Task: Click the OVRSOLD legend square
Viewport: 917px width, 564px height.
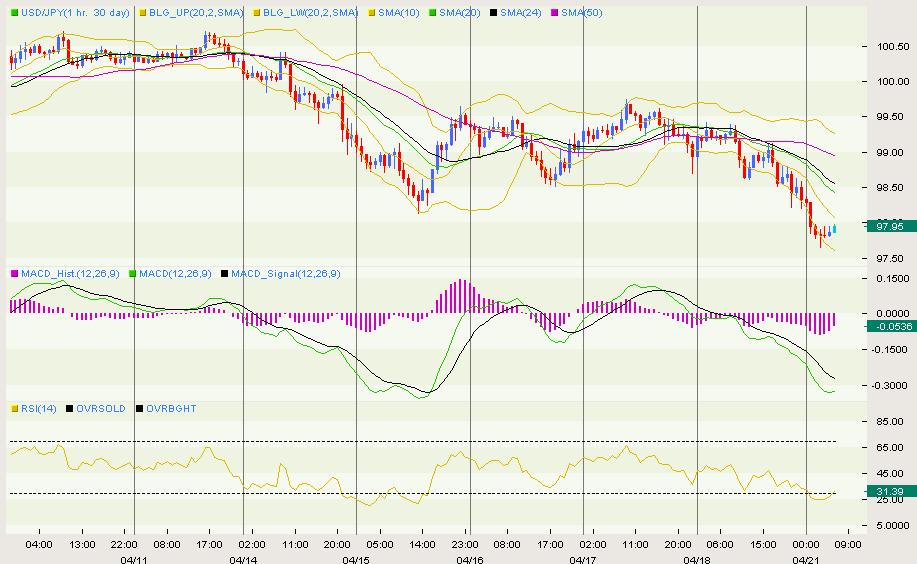Action: tap(70, 408)
